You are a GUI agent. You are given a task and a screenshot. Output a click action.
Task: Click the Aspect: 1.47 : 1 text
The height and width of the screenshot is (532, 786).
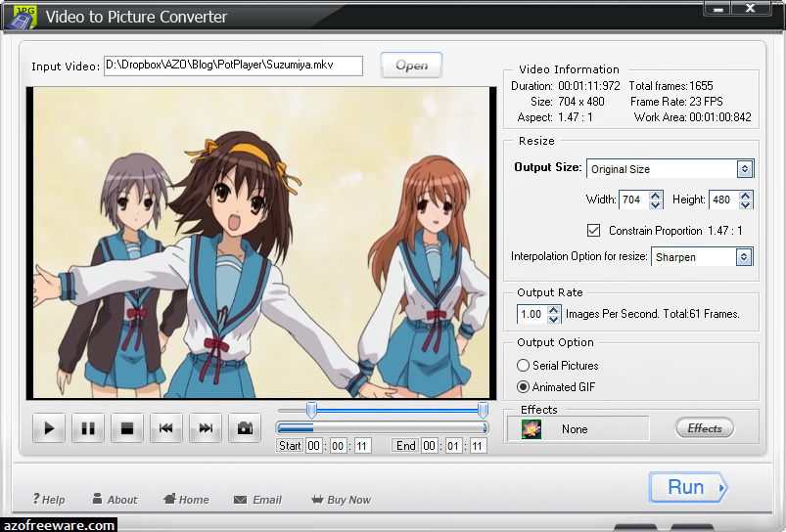(x=555, y=117)
